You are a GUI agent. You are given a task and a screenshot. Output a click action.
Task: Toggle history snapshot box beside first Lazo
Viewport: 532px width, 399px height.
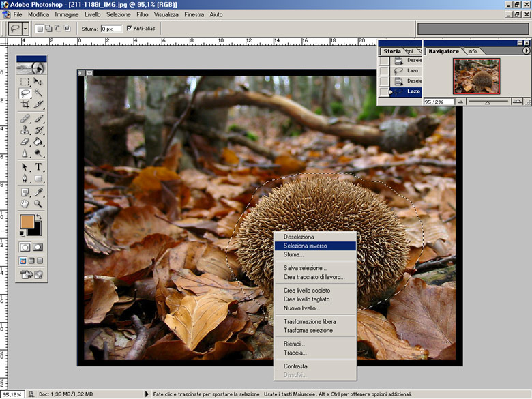385,71
